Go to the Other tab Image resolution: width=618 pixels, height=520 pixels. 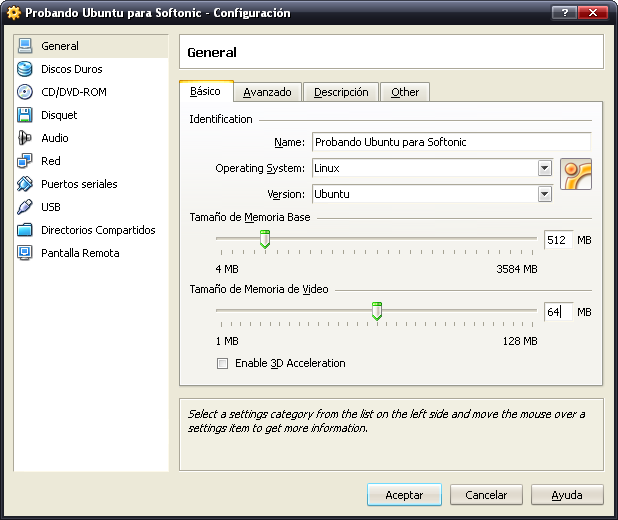(405, 92)
